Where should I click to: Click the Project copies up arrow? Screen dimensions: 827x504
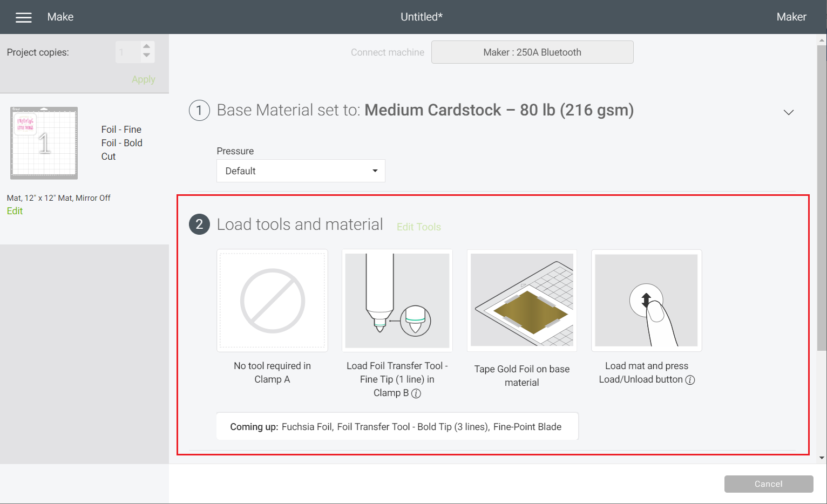point(146,47)
